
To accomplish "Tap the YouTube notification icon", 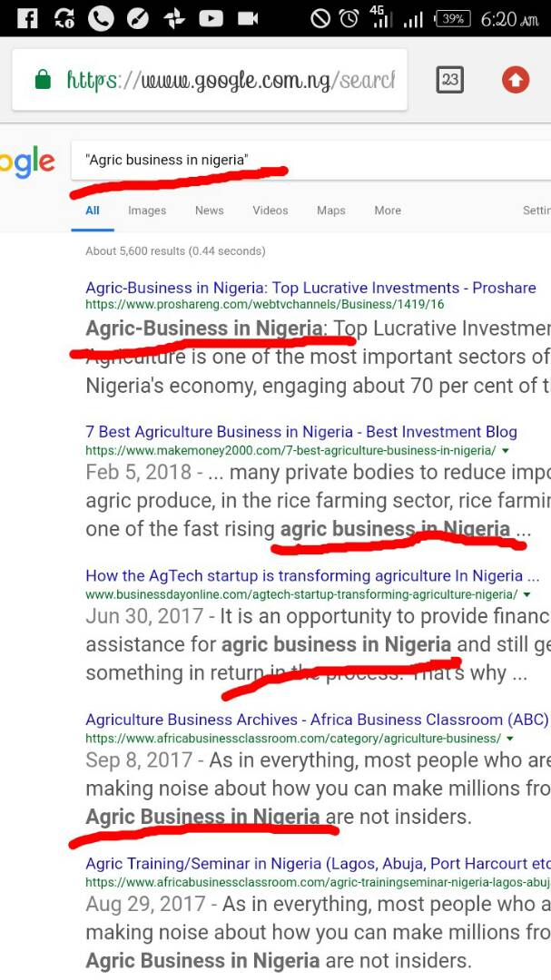I will 211,19.
